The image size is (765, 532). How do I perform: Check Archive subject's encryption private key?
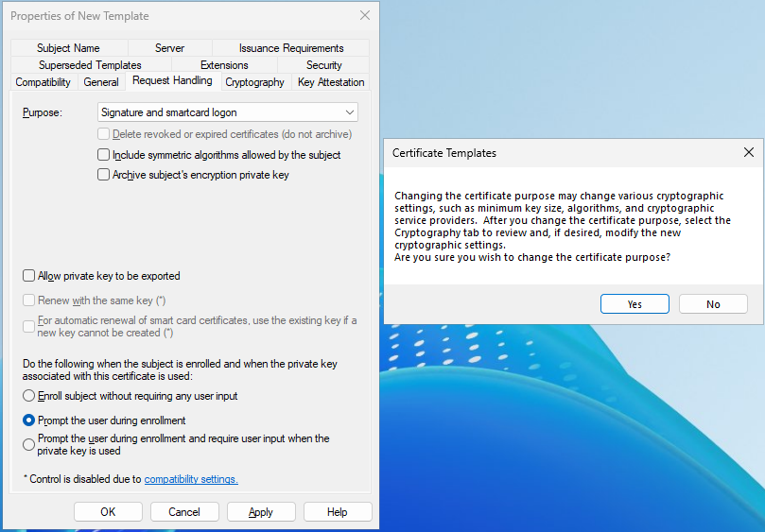tap(105, 175)
